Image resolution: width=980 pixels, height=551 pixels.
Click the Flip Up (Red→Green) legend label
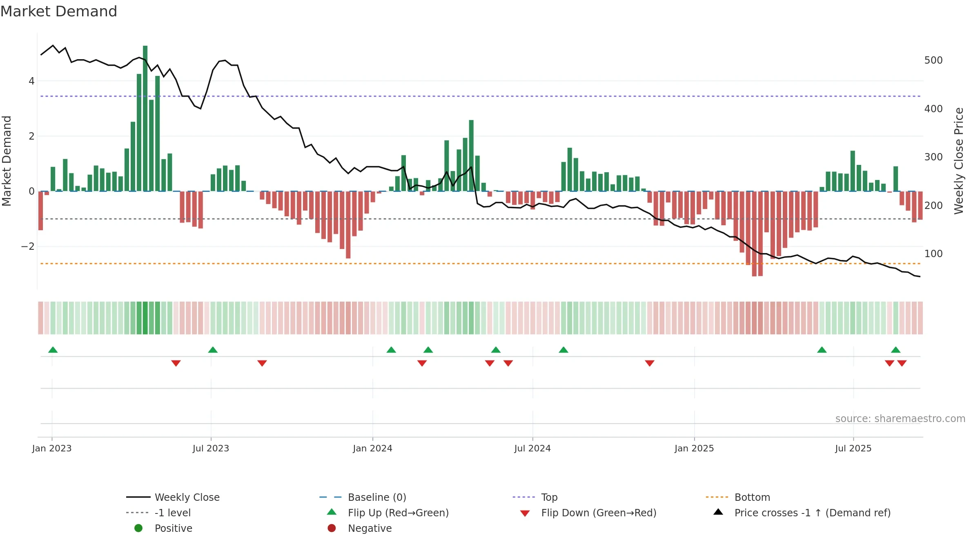tap(398, 513)
